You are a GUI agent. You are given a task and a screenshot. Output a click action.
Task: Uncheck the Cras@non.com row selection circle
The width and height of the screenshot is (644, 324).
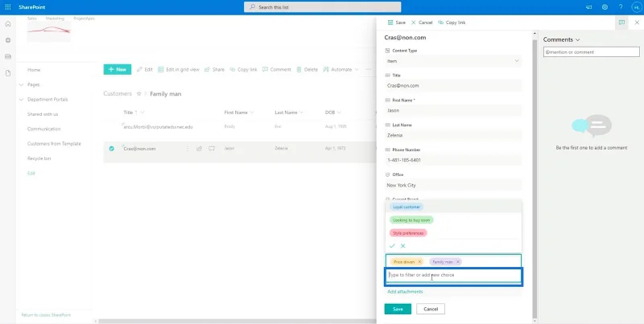click(112, 149)
